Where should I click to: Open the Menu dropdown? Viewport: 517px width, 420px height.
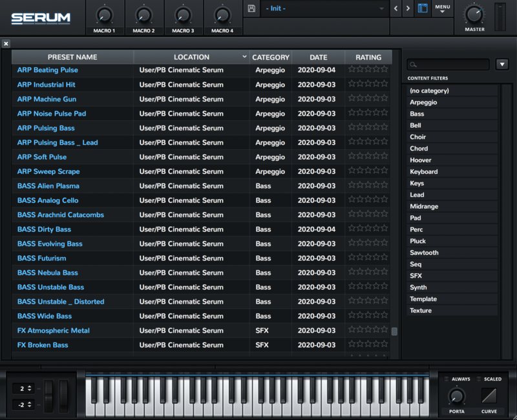coord(442,8)
